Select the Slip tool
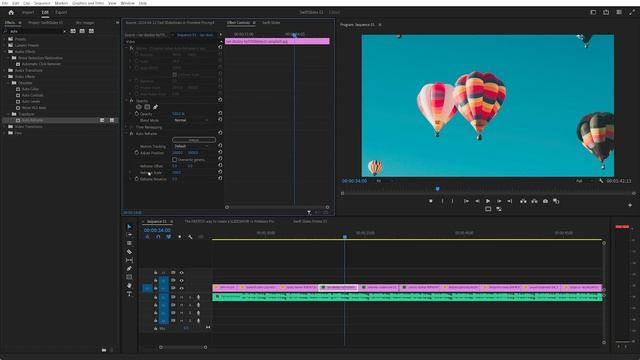Image resolution: width=640 pixels, height=360 pixels. pyautogui.click(x=129, y=260)
